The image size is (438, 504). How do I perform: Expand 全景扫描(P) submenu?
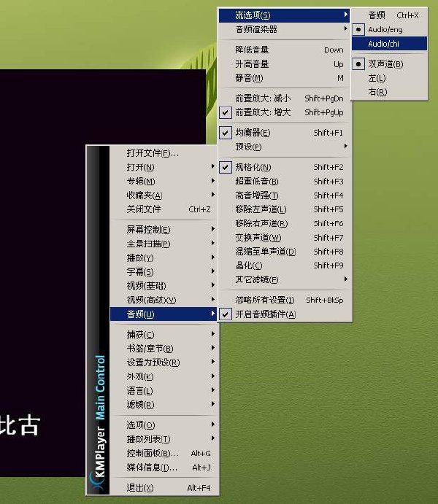164,244
